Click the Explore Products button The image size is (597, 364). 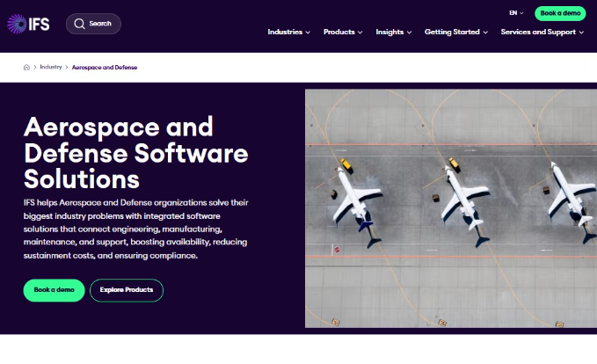point(127,290)
